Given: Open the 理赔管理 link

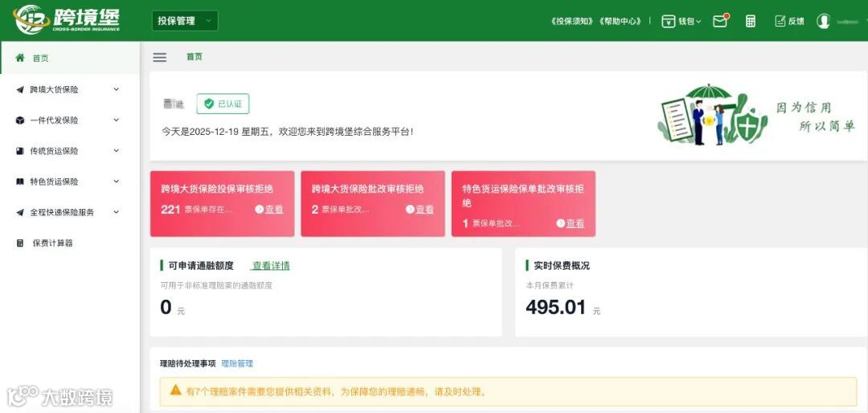Looking at the screenshot, I should (x=237, y=364).
